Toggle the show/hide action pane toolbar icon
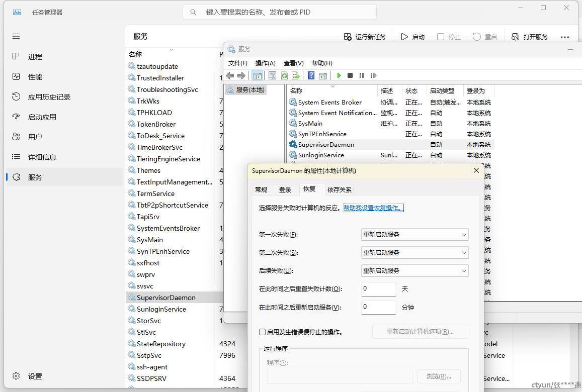This screenshot has height=392, width=582. [x=323, y=76]
